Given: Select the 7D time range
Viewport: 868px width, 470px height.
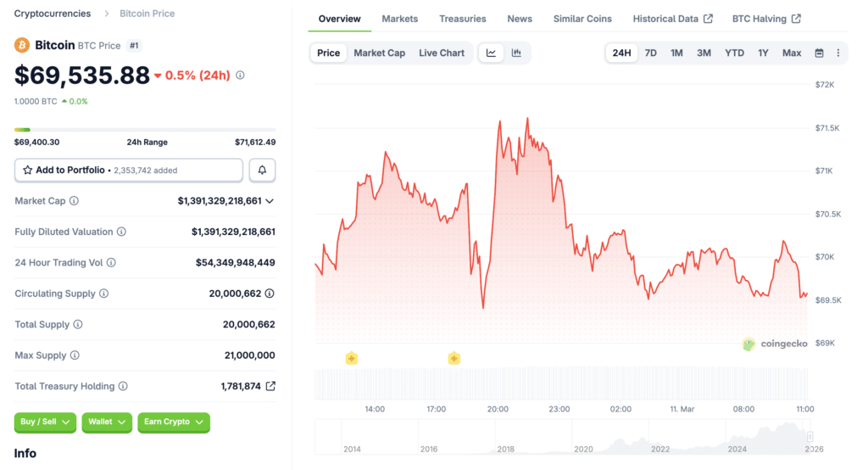Looking at the screenshot, I should point(650,53).
